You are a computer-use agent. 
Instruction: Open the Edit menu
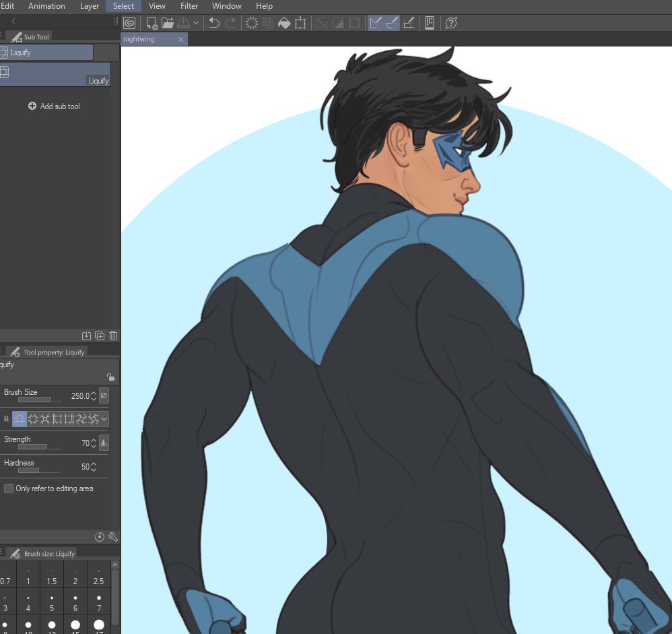pyautogui.click(x=7, y=6)
